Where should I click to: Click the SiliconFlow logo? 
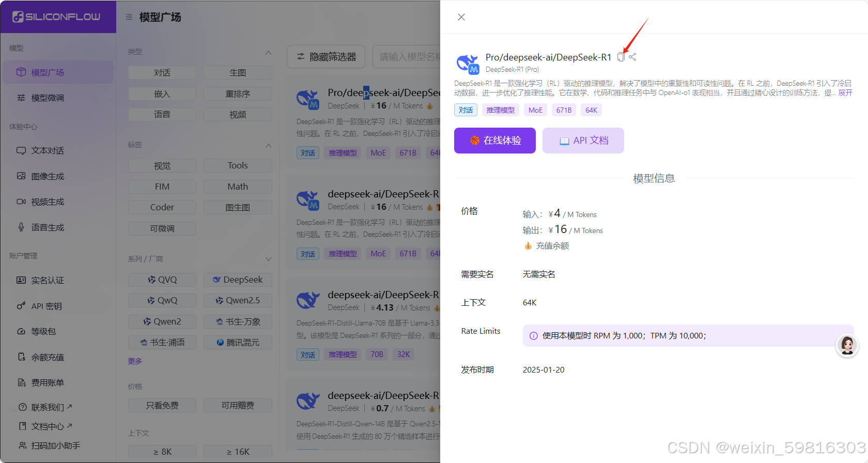pyautogui.click(x=57, y=17)
